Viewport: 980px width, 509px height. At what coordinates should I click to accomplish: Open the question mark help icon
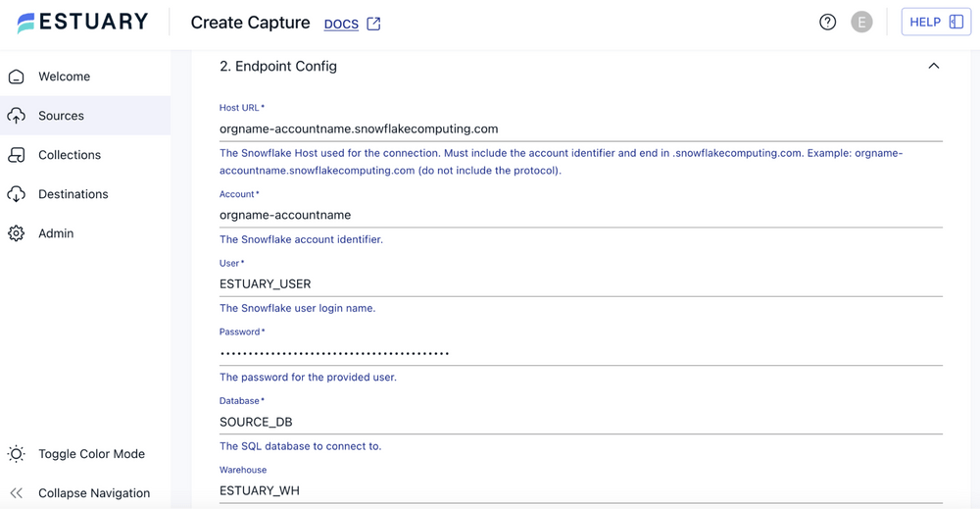827,23
